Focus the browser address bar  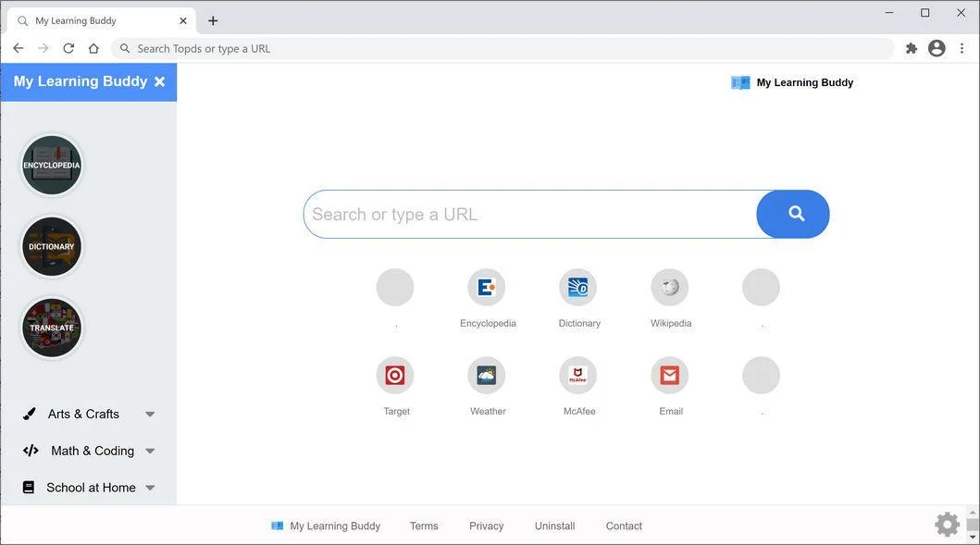(502, 48)
